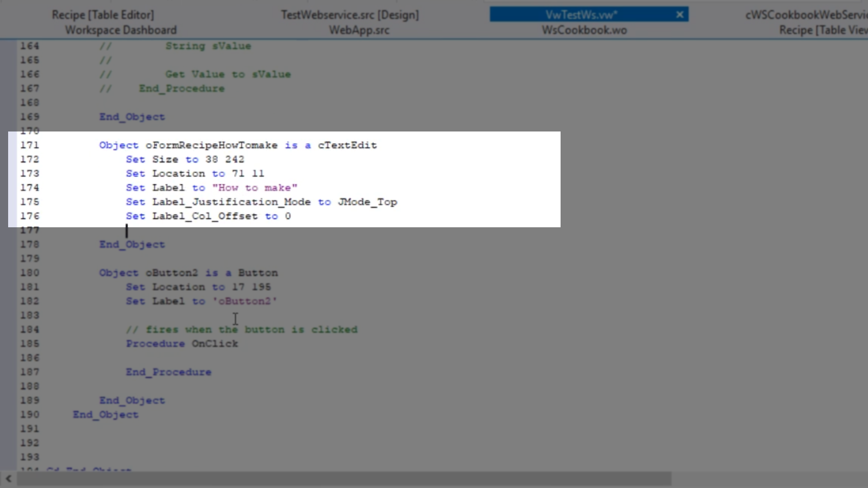Open the cWSCookbookWebService tab
The width and height of the screenshot is (868, 488).
tap(806, 15)
